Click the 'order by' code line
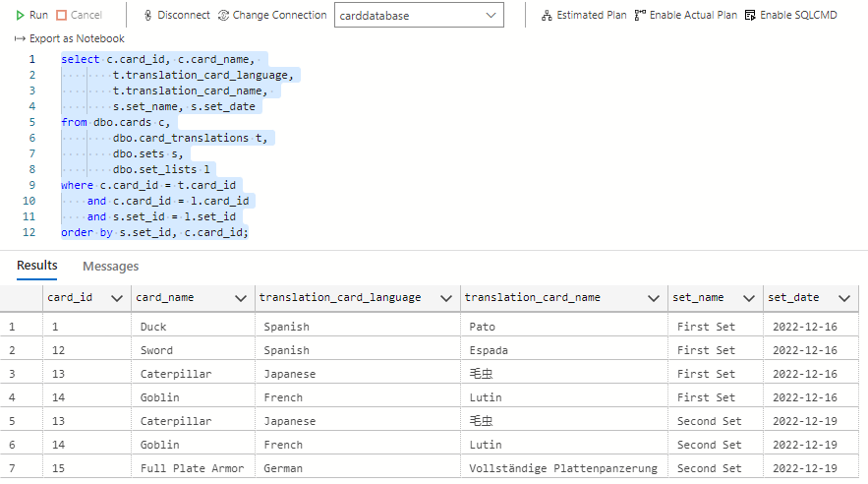868x484 pixels. [x=155, y=232]
